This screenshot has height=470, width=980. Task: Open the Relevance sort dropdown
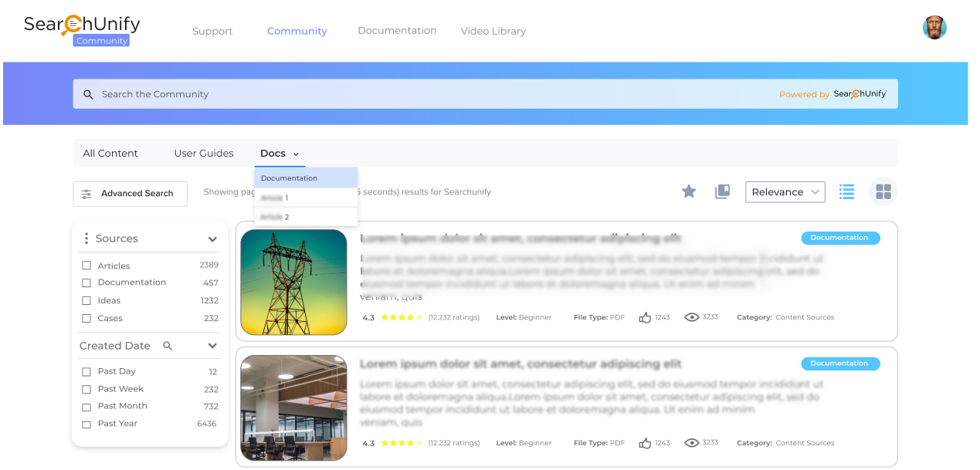pos(785,192)
